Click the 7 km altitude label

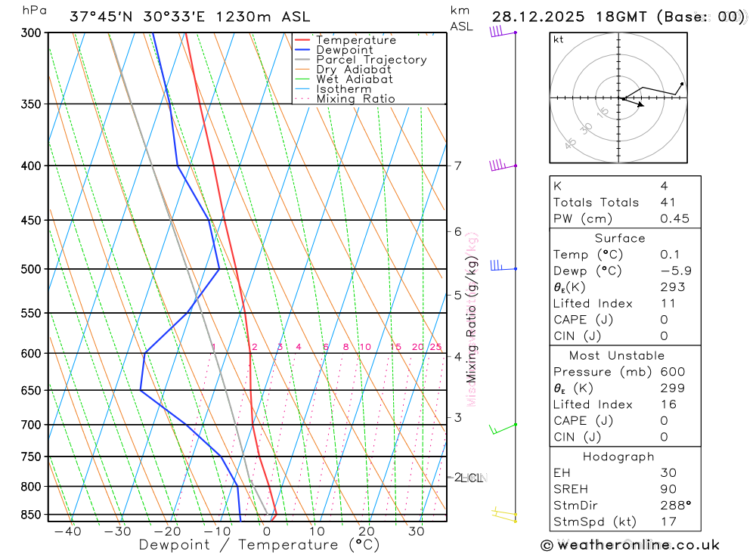(x=457, y=166)
